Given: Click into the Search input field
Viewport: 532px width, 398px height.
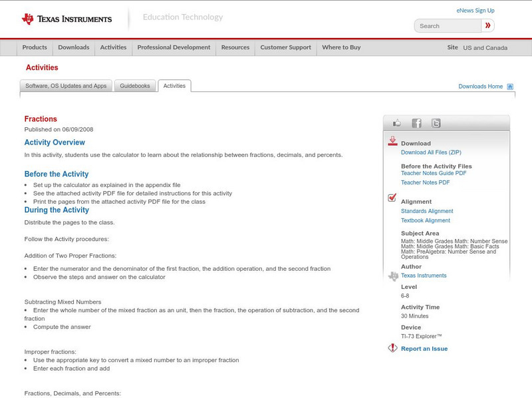Looking at the screenshot, I should (x=448, y=26).
